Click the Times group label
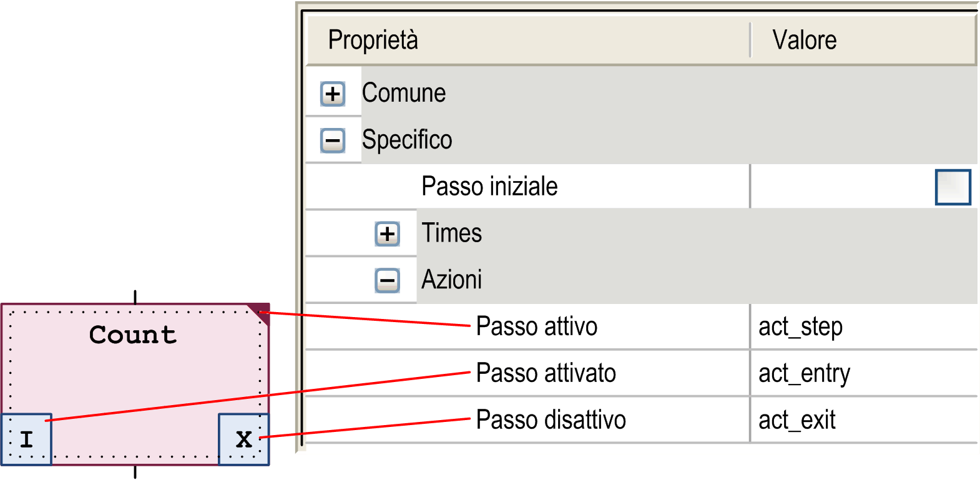980x480 pixels. [452, 233]
